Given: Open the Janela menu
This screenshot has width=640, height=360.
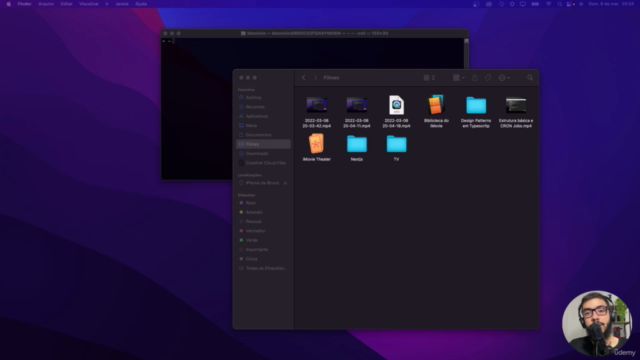Looking at the screenshot, I should pos(122,4).
